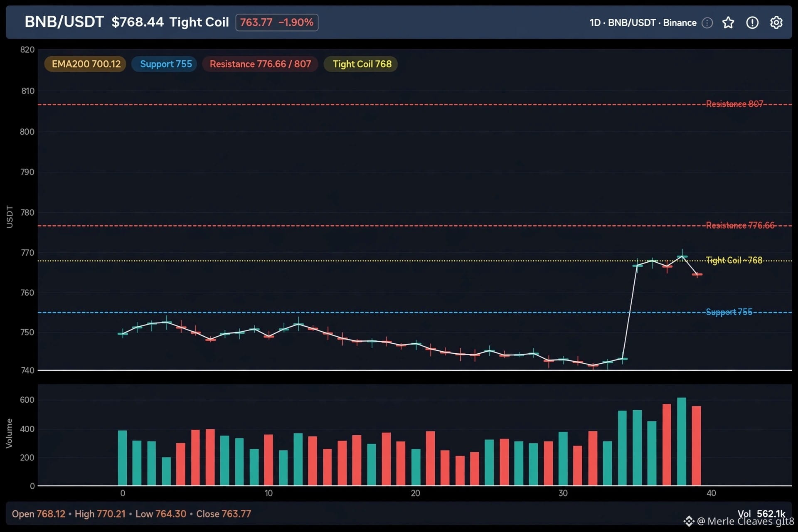Click the last red candlestick

tap(697, 274)
